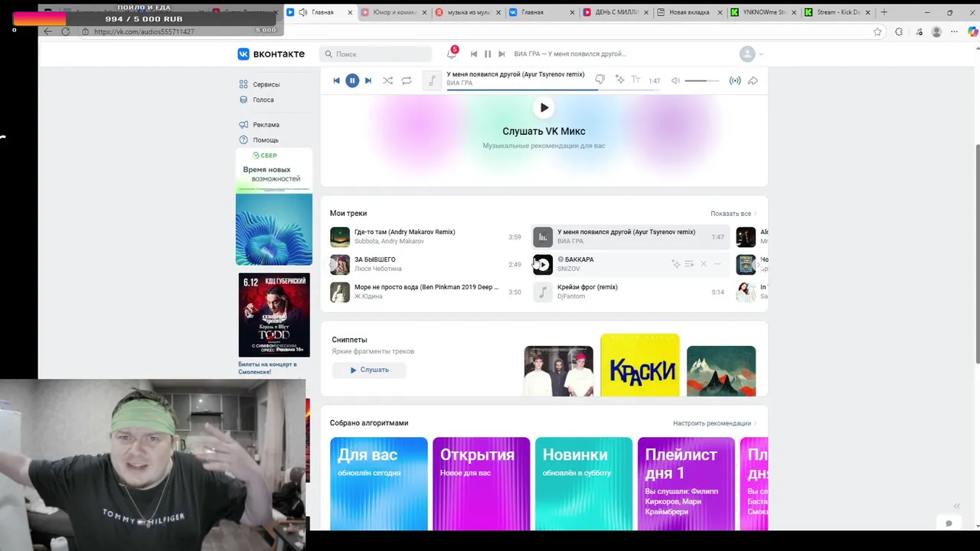The height and width of the screenshot is (551, 980).
Task: Open lyrics via the Tt icon
Action: [x=635, y=80]
